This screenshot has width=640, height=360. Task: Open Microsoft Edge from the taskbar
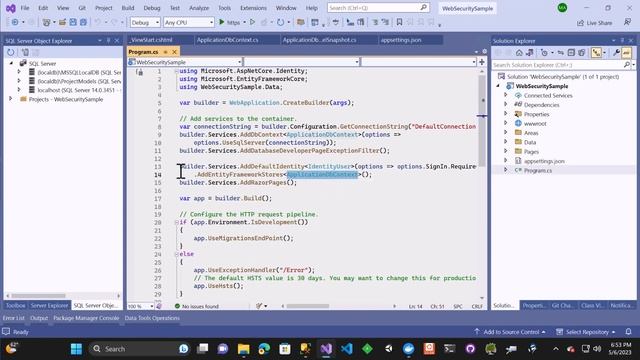pyautogui.click(x=264, y=349)
